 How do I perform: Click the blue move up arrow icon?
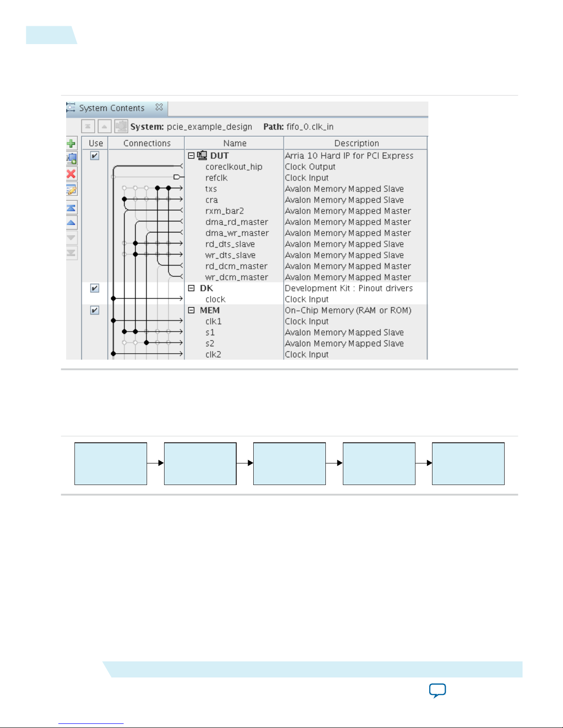pyautogui.click(x=71, y=223)
